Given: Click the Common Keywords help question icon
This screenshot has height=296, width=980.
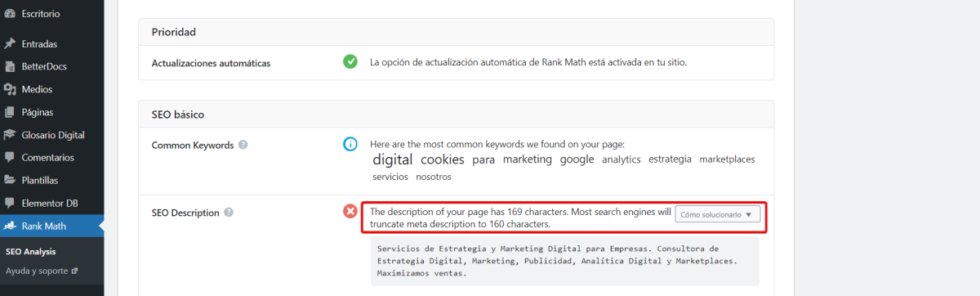Looking at the screenshot, I should (x=243, y=145).
